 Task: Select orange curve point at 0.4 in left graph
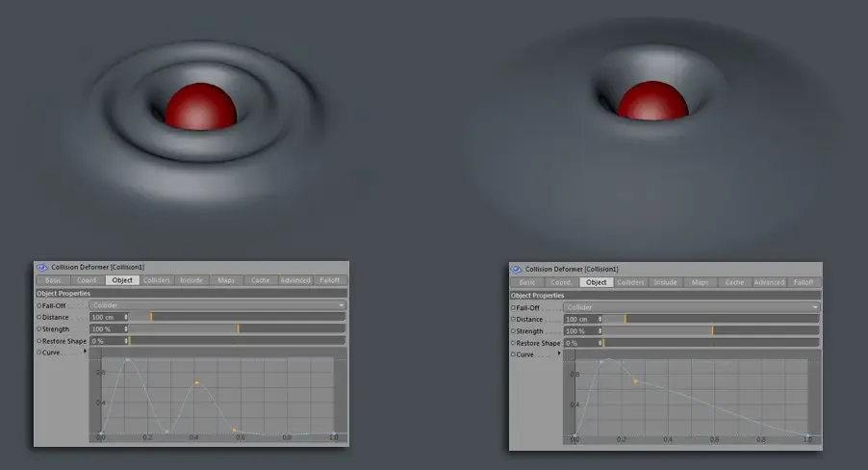(x=196, y=383)
